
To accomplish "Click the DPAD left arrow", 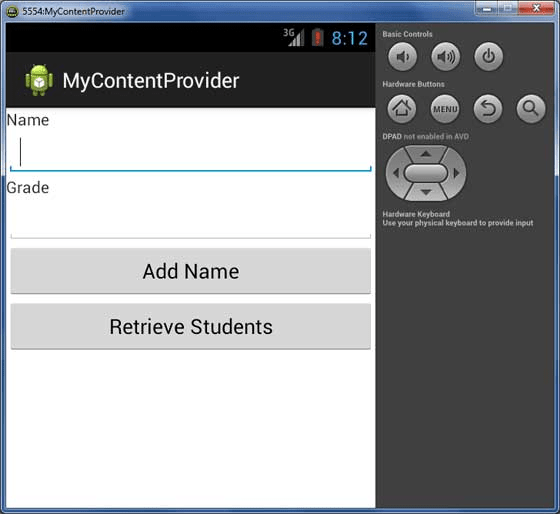I will [396, 173].
